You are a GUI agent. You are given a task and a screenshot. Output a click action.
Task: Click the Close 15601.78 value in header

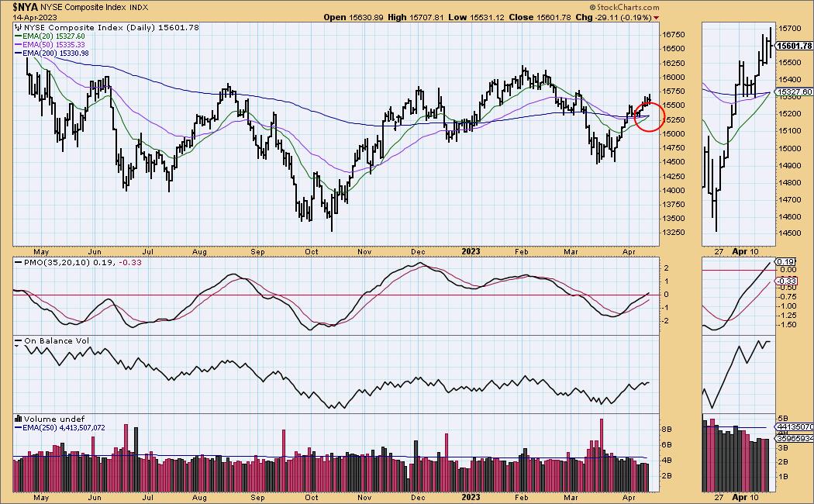coord(540,17)
